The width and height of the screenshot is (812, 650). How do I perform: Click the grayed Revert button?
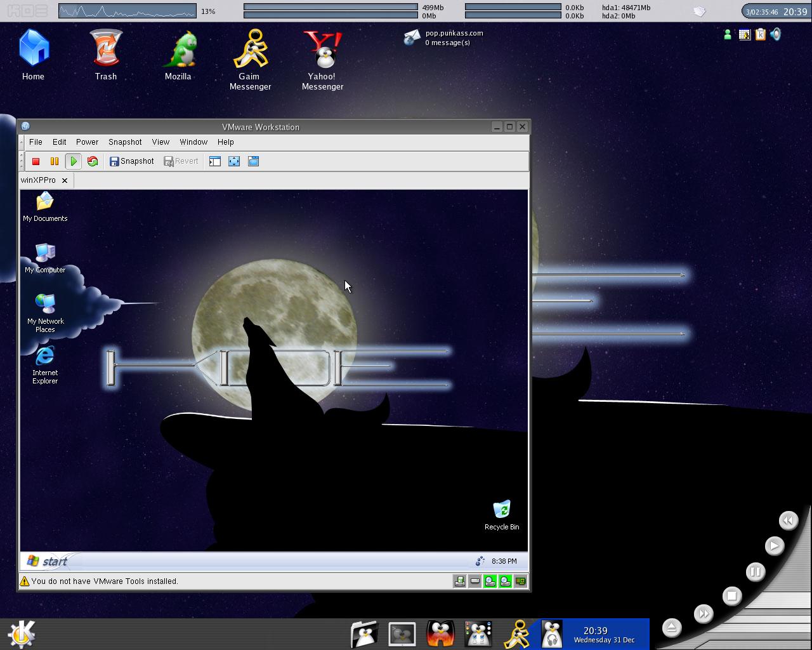[x=181, y=161]
